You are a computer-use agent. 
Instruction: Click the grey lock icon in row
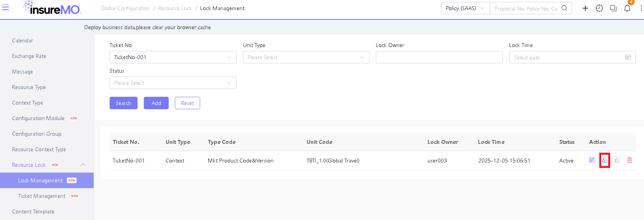617,160
